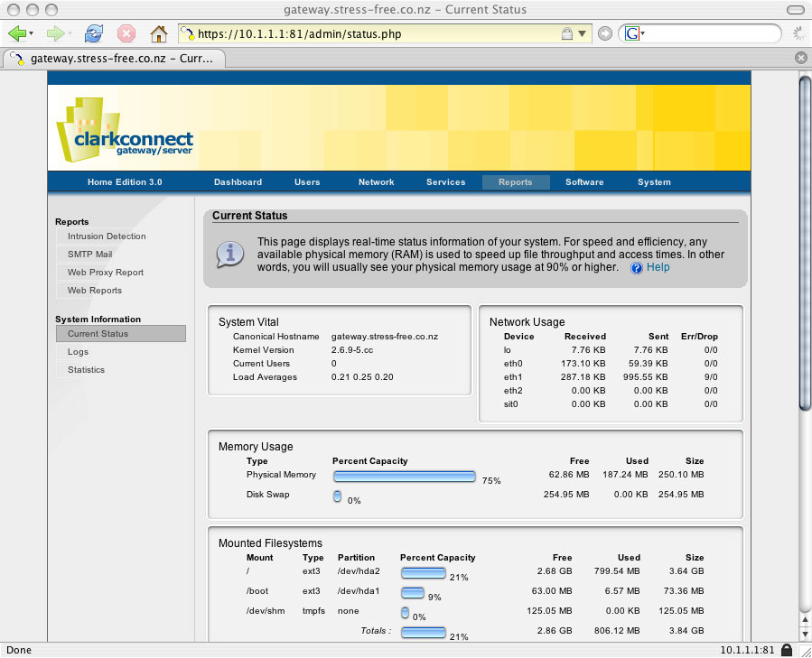Open the Network menu
The image size is (812, 658).
click(377, 182)
